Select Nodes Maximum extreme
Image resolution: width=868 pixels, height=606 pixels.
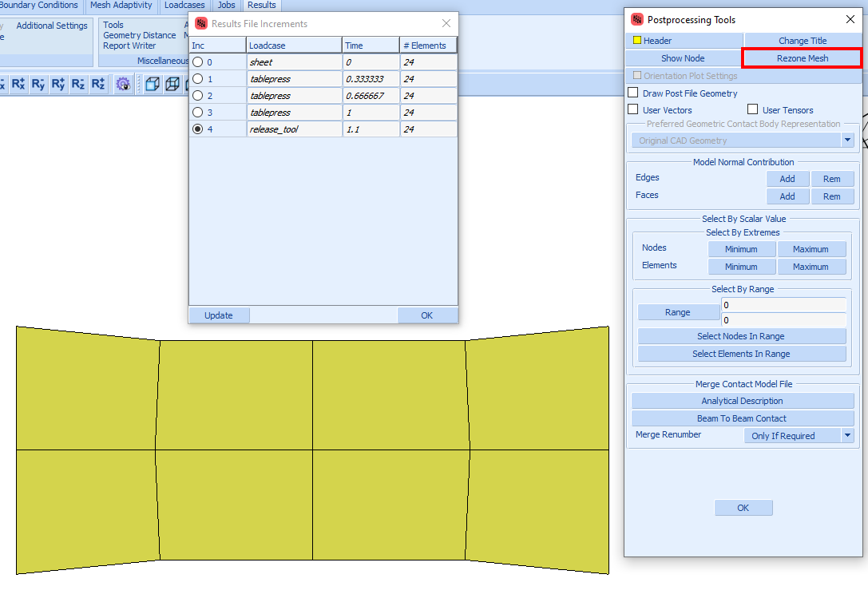click(811, 249)
